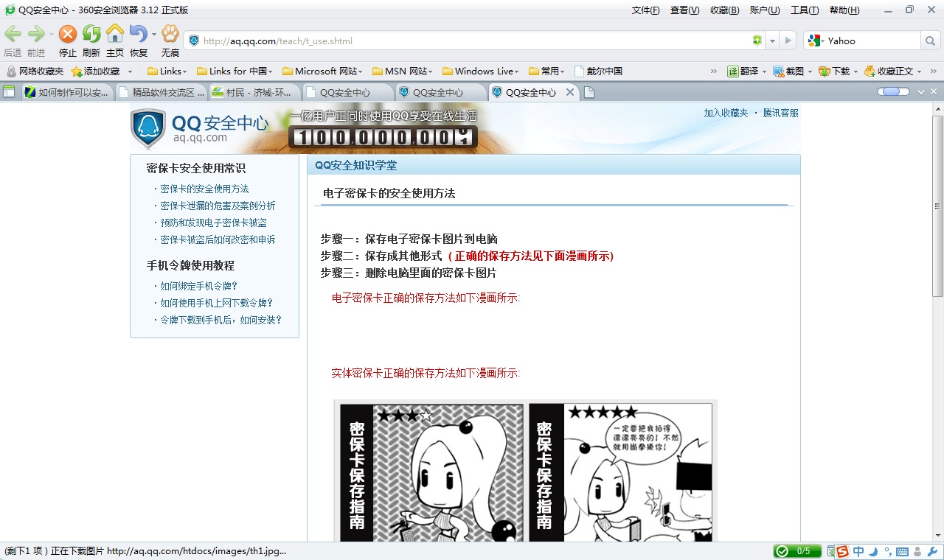Open the 工具(T) menu
The width and height of the screenshot is (944, 560).
point(805,10)
